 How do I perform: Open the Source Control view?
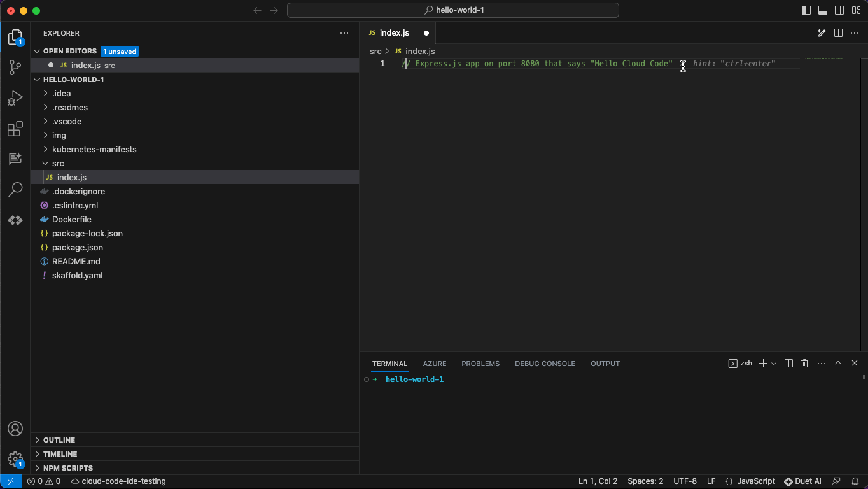pos(15,67)
